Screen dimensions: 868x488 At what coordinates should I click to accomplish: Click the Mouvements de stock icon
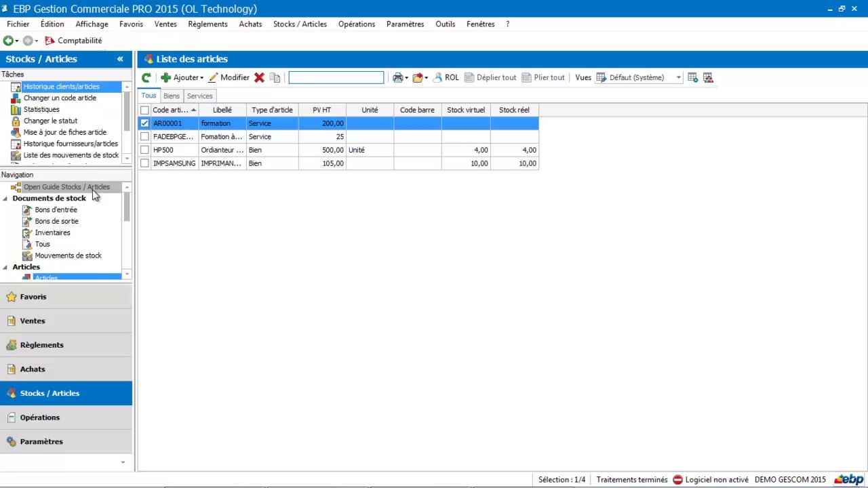coord(27,256)
